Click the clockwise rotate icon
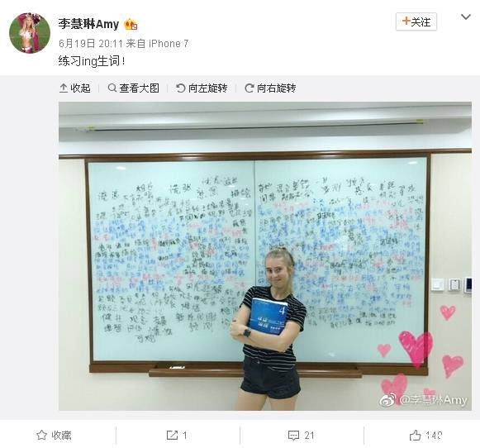The image size is (480, 448). pyautogui.click(x=250, y=88)
